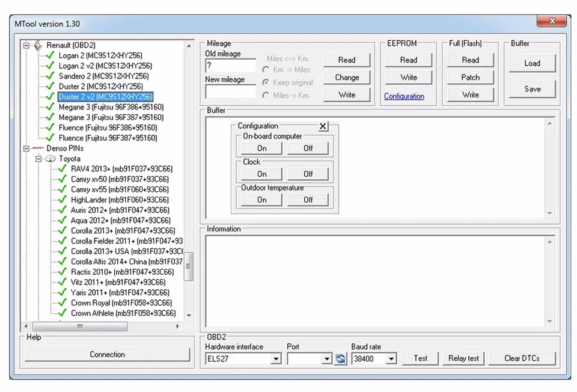This screenshot has height=392, width=577.
Task: Turn Off the Clock option
Action: [308, 174]
